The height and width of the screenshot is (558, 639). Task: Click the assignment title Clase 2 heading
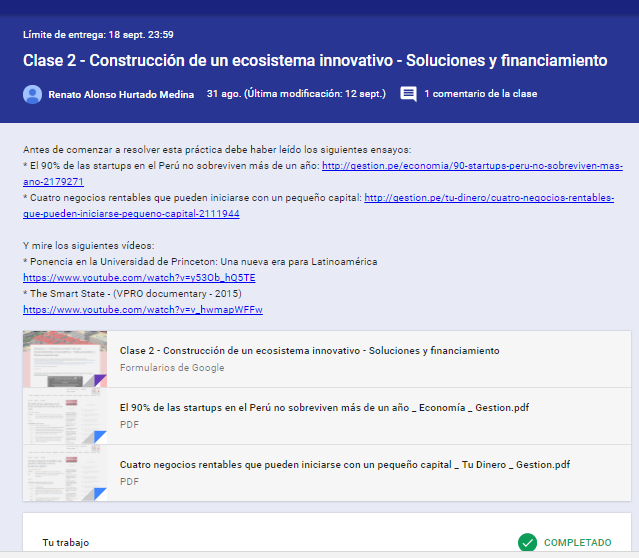point(314,61)
